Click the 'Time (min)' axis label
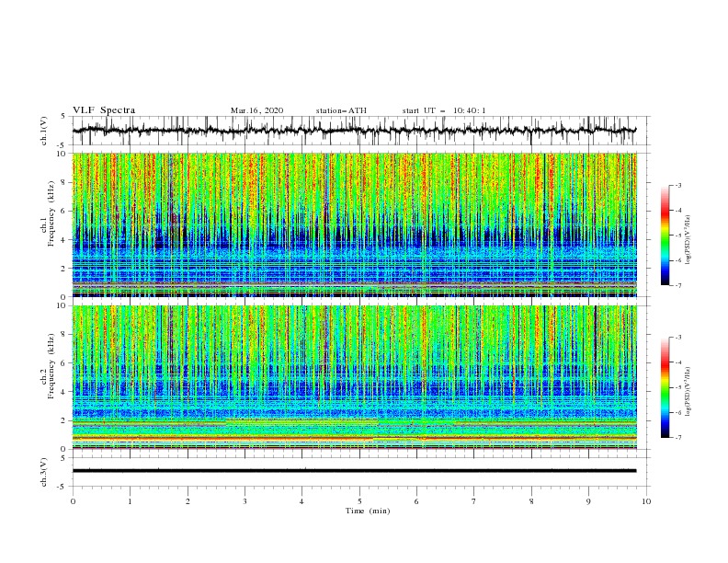Image resolution: width=728 pixels, height=563 pixels. [368, 511]
